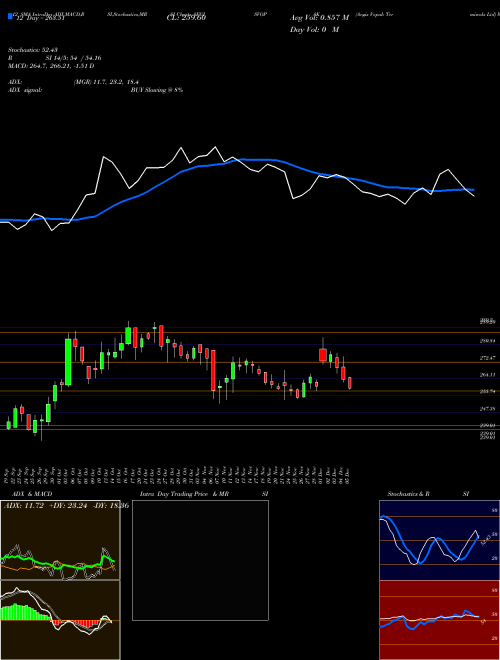Open the MACD histogram mini chart
The image size is (500, 660).
(60, 620)
